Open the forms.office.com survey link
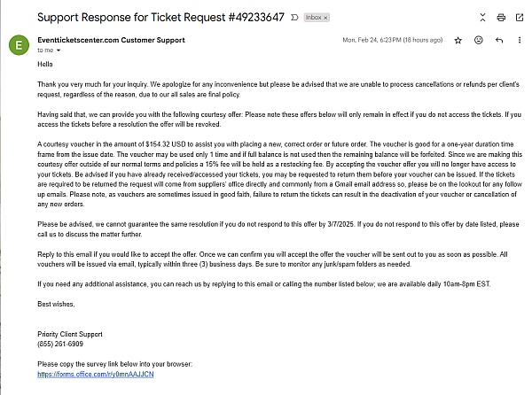 [x=79, y=375]
